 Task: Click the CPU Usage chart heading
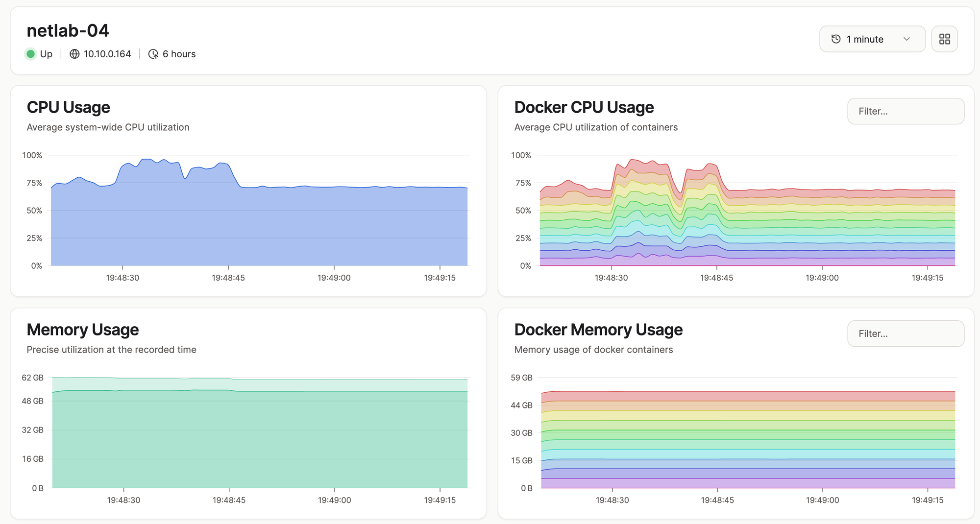[x=68, y=107]
